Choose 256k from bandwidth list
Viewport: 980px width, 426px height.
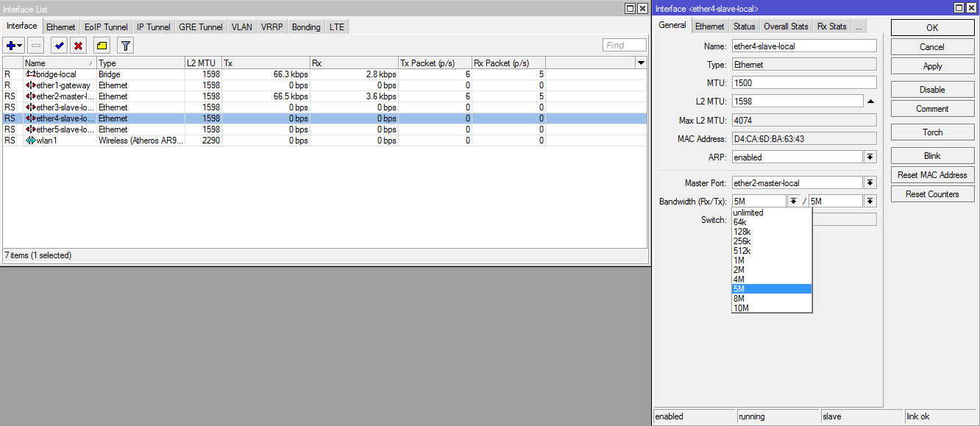[772, 241]
